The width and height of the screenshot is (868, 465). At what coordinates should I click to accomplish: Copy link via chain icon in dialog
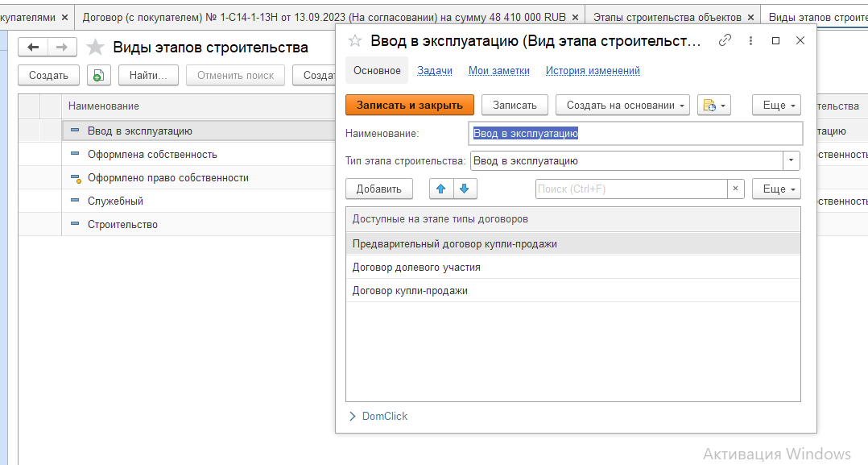tap(725, 40)
